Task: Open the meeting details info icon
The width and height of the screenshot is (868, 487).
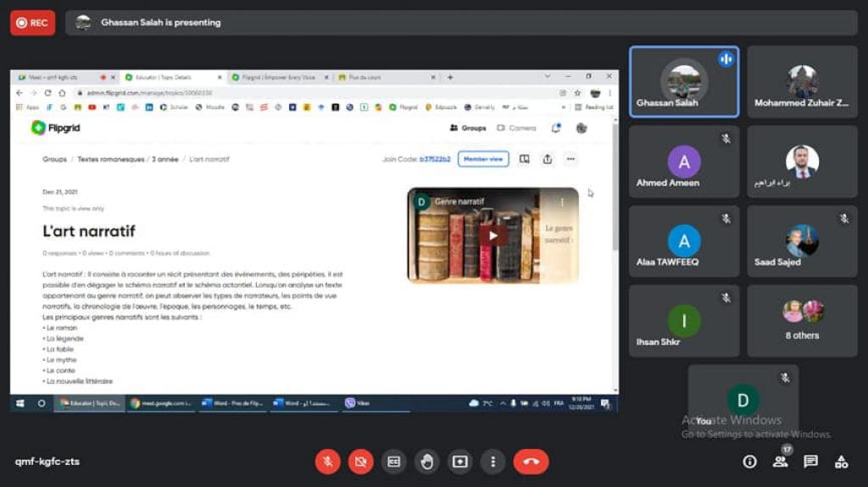Action: [x=749, y=462]
